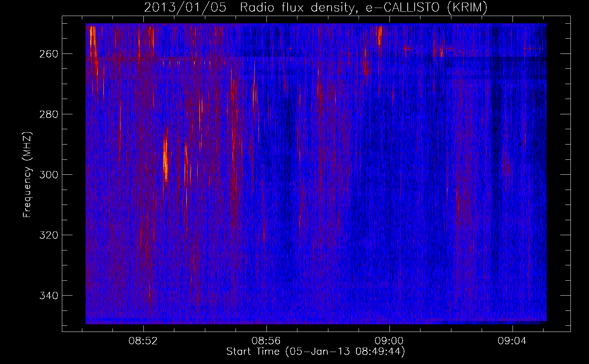Click the 300 frequency tick label
The image size is (589, 364).
pyautogui.click(x=48, y=175)
